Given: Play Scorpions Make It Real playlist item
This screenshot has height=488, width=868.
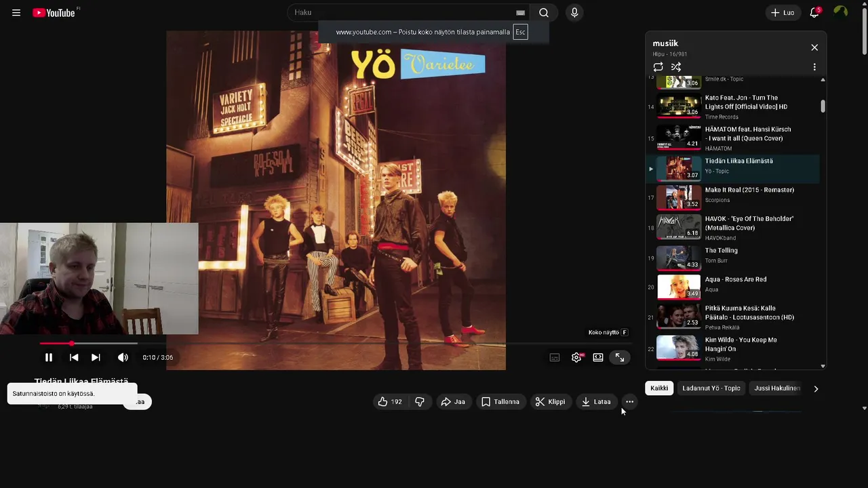Looking at the screenshot, I should [732, 197].
